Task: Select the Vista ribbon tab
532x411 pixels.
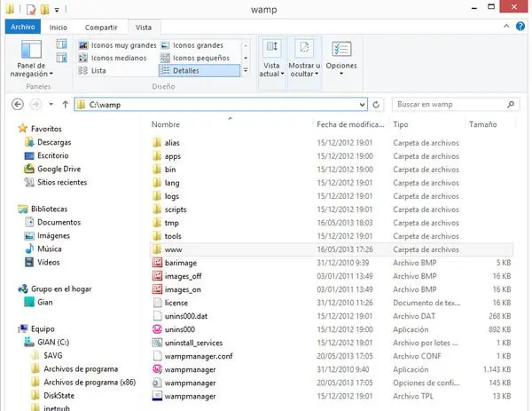Action: [144, 28]
